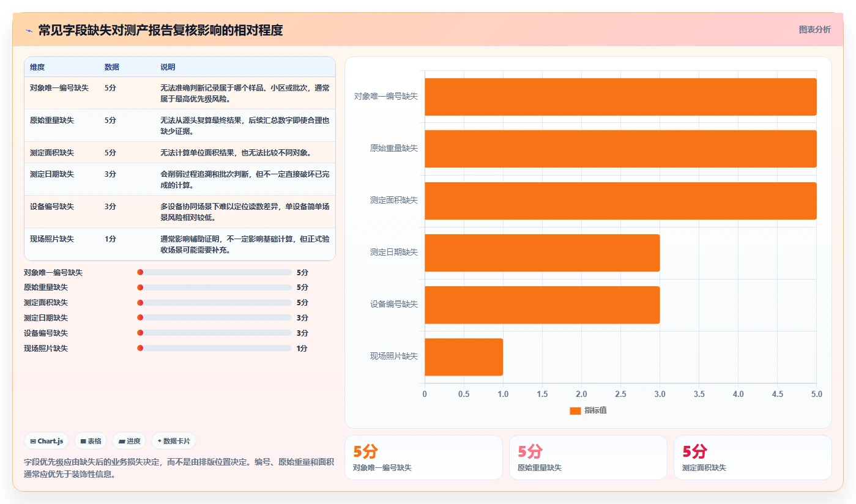Image resolution: width=856 pixels, height=504 pixels.
Task: Open the 原始重量缺失 data card
Action: [x=588, y=458]
